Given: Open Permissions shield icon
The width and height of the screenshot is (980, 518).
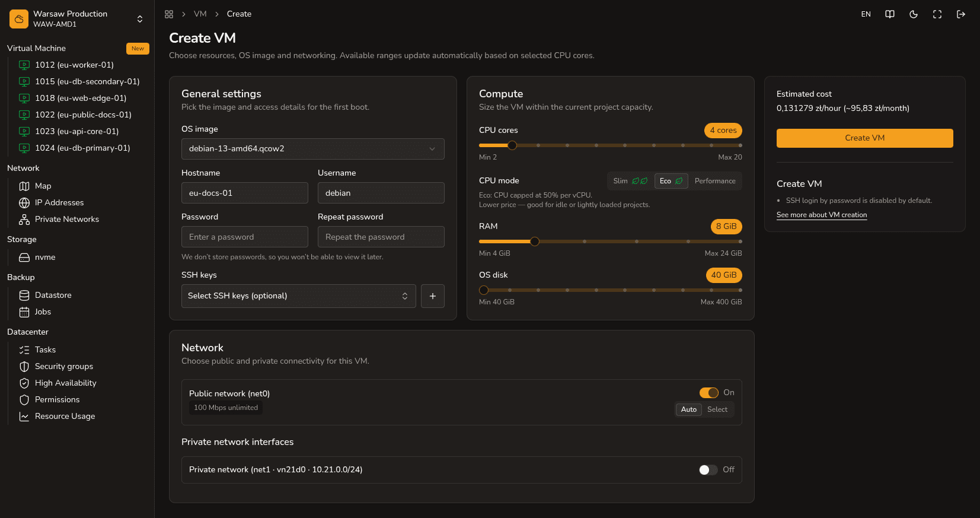Looking at the screenshot, I should tap(24, 399).
